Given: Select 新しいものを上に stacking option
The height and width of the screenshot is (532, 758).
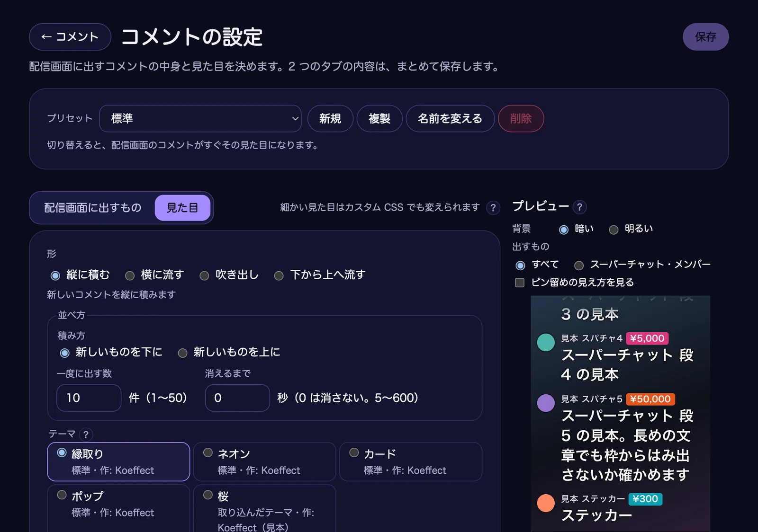Looking at the screenshot, I should click(x=229, y=353).
